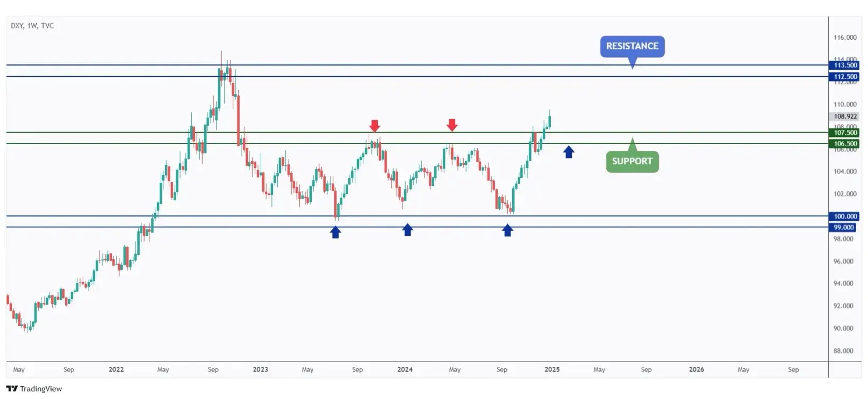Click the 96.000 price axis label
The width and height of the screenshot is (868, 399).
[843, 262]
